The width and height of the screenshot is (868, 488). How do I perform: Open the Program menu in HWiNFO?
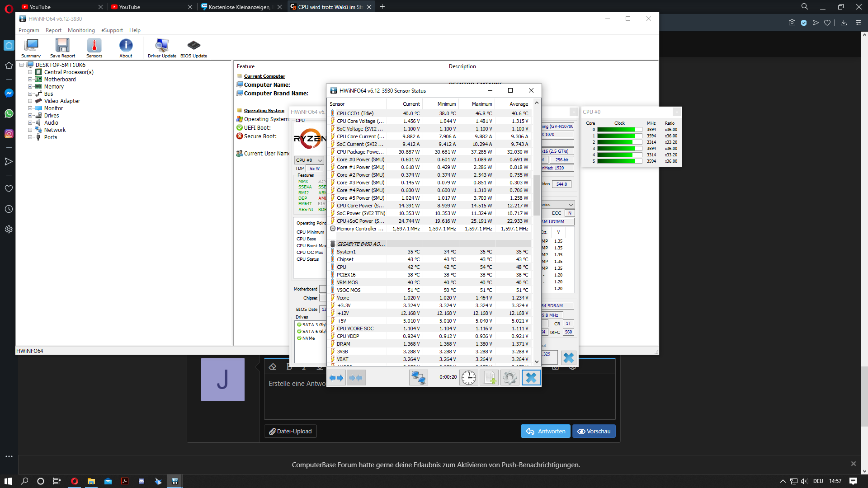[x=28, y=30]
